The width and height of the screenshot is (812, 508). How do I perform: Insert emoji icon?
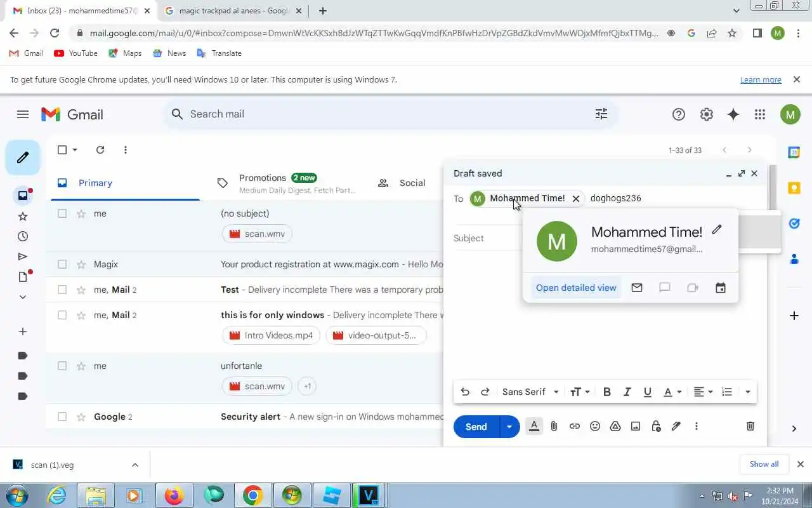(x=595, y=427)
